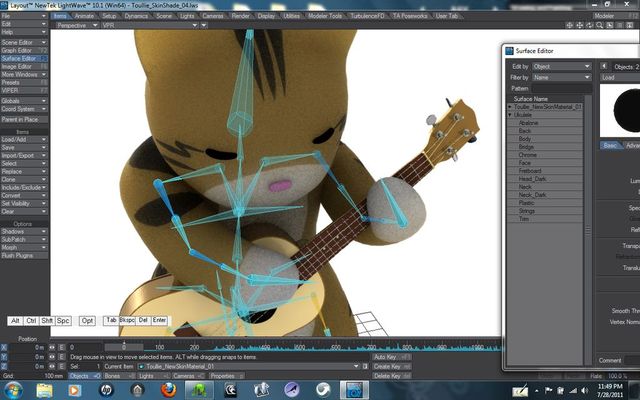Click the Delete Key button

(x=391, y=376)
